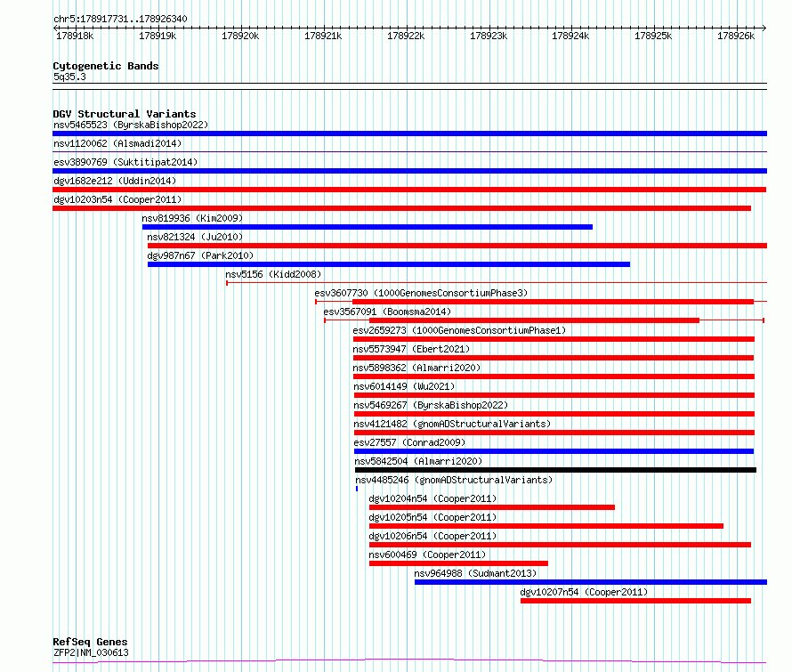792x672 pixels.
Task: Open dgv10203n54 (Cooper2011) variant label
Action: [x=117, y=199]
